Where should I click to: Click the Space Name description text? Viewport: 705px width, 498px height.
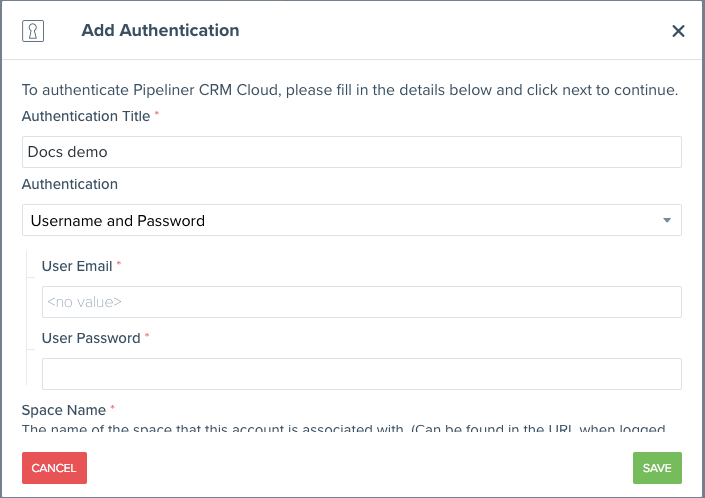(350, 430)
